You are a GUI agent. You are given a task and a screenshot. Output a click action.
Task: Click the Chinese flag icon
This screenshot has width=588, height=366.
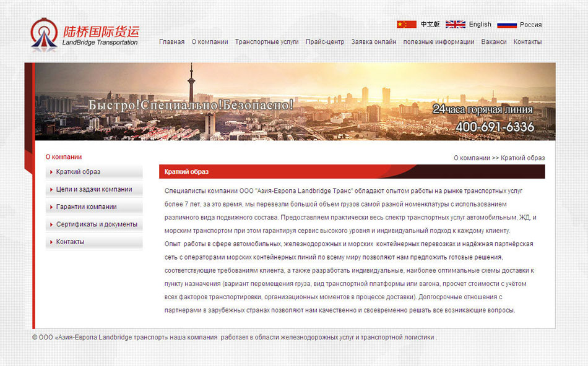[407, 24]
